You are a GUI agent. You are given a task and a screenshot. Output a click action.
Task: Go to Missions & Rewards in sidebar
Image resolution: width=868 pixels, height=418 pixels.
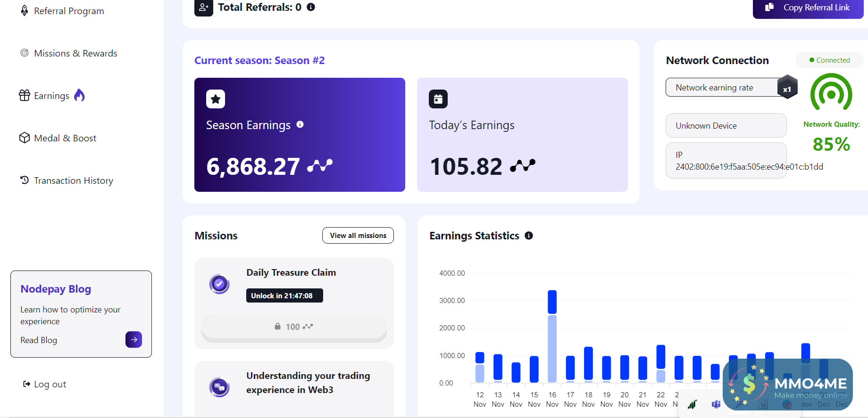pyautogui.click(x=69, y=53)
